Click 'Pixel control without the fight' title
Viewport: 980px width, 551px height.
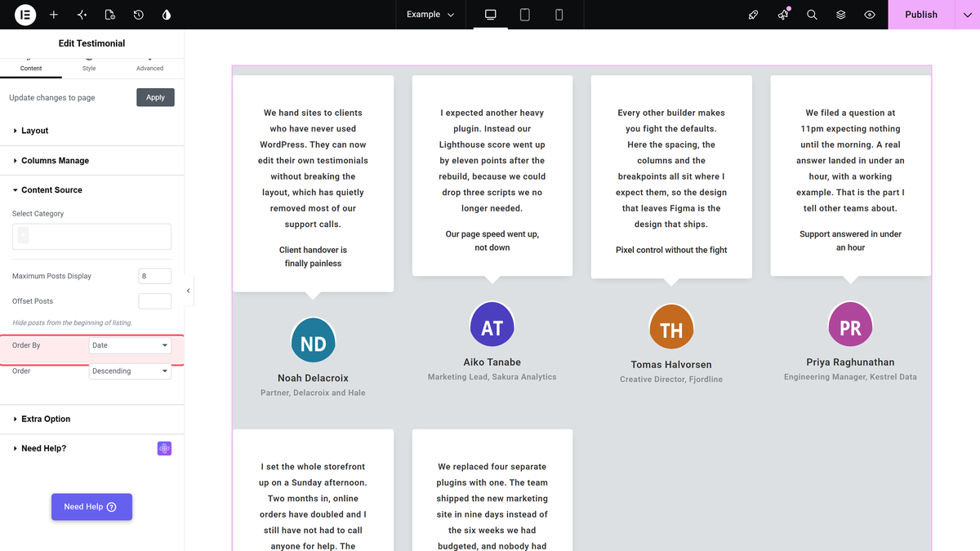pos(671,250)
